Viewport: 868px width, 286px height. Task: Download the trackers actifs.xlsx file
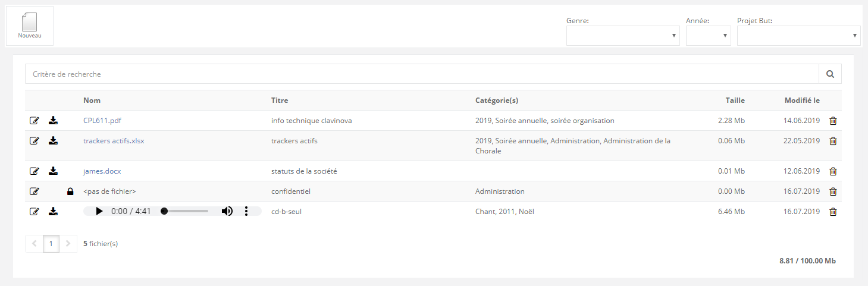click(x=53, y=141)
